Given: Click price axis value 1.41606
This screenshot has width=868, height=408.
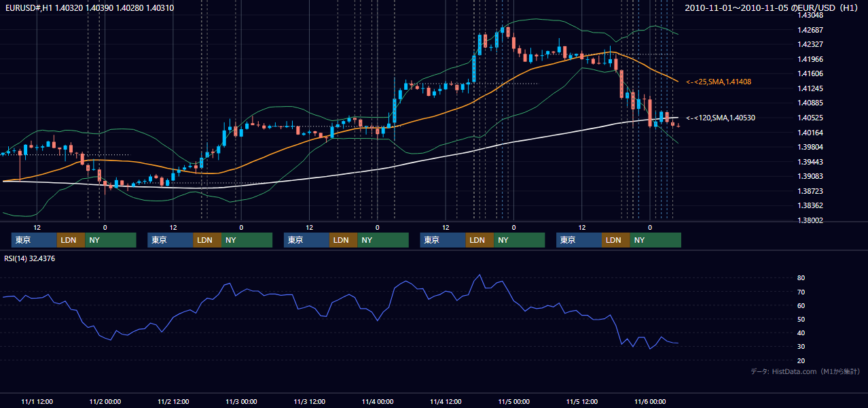Looking at the screenshot, I should [x=810, y=73].
